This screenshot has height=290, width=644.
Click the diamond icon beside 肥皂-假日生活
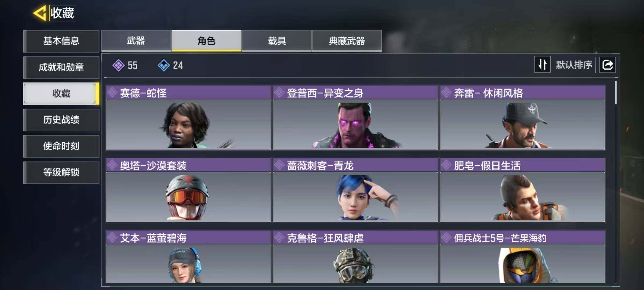pos(447,165)
